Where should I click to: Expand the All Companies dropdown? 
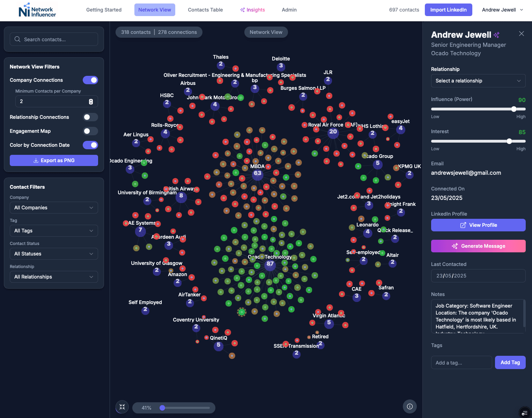coord(54,208)
